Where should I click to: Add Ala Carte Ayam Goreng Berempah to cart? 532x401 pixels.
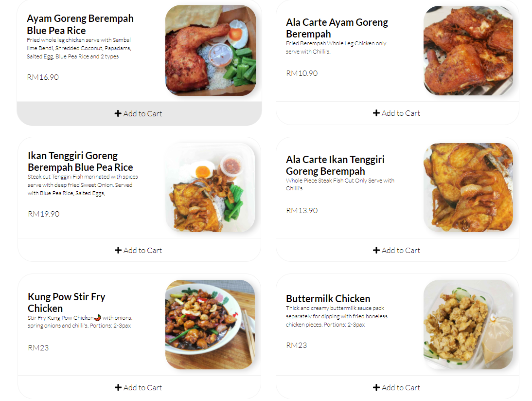coord(397,113)
